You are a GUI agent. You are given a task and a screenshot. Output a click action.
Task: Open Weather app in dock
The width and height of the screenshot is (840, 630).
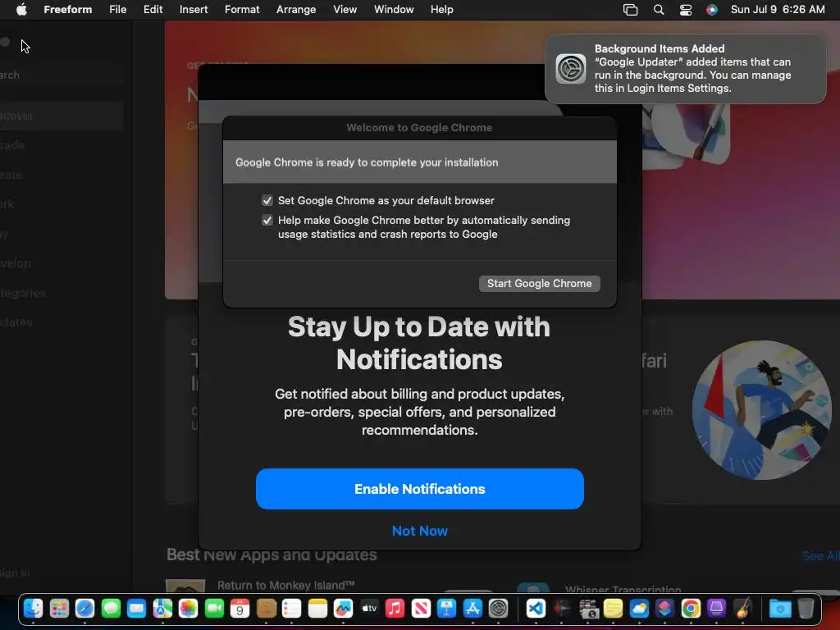pos(639,609)
